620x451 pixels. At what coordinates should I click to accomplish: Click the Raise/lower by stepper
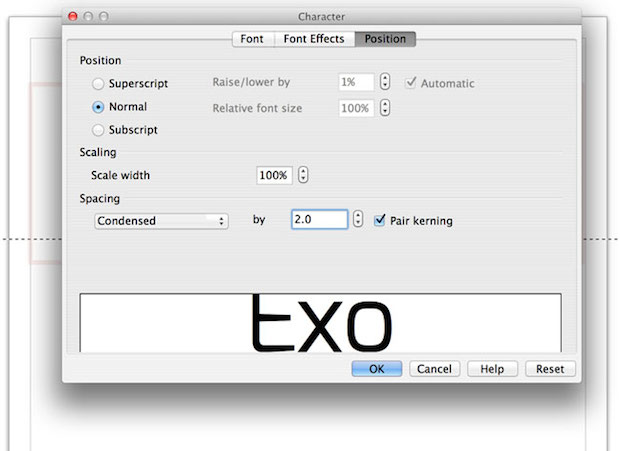pyautogui.click(x=385, y=83)
